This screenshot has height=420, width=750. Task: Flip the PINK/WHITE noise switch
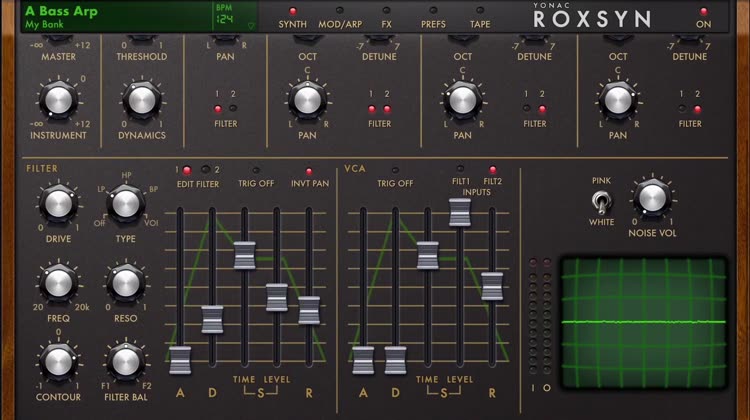601,202
